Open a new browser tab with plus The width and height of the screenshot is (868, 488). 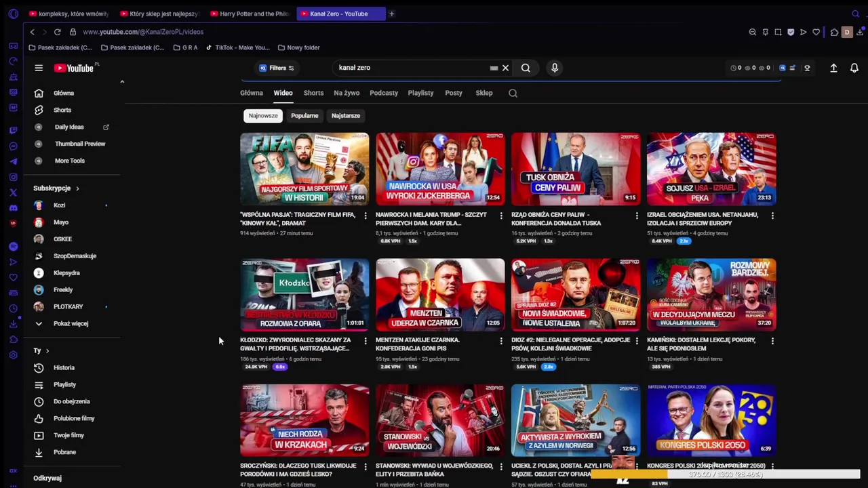coord(391,14)
